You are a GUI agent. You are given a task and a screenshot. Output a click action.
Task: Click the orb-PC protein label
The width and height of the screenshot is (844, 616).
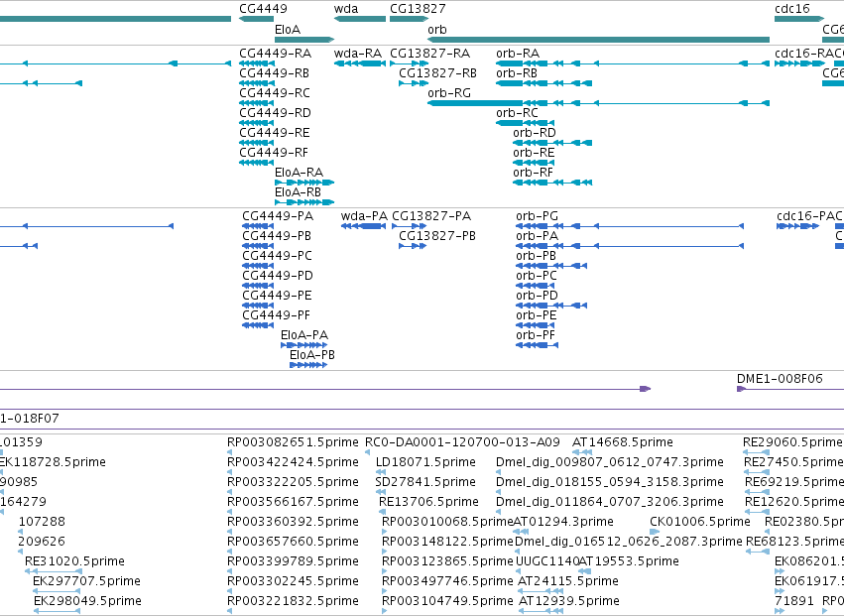pyautogui.click(x=537, y=276)
